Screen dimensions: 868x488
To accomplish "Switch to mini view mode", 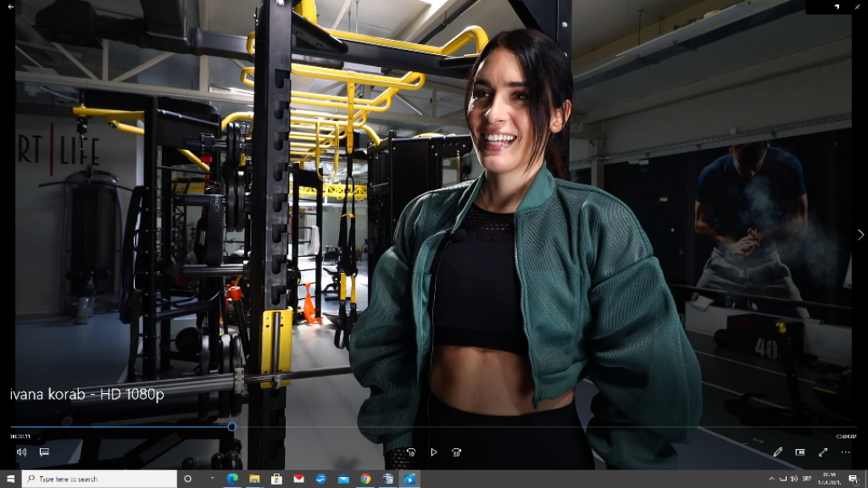I will pyautogui.click(x=800, y=452).
